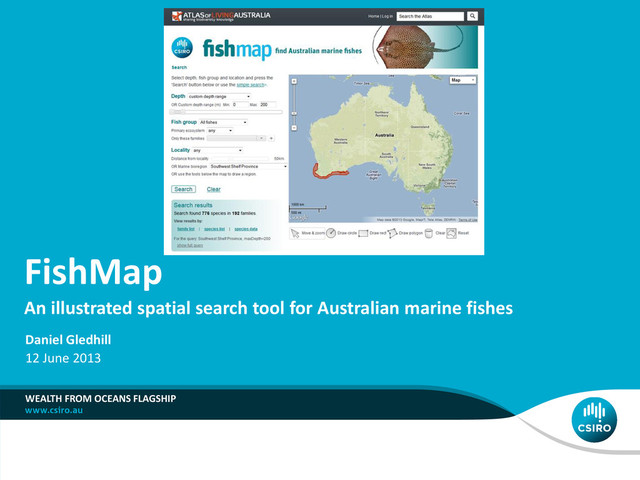Click the Reset map view tool
The image size is (640, 480).
click(x=457, y=233)
